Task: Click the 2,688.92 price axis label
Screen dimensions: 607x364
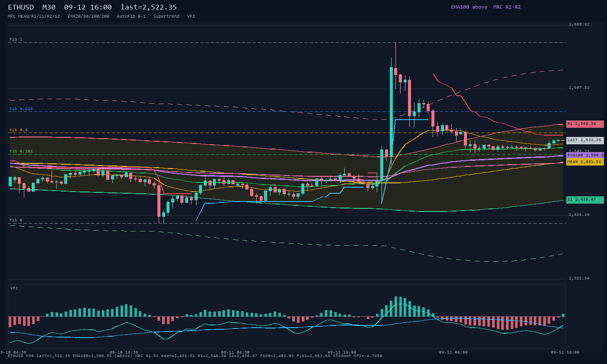Action: pyautogui.click(x=579, y=24)
